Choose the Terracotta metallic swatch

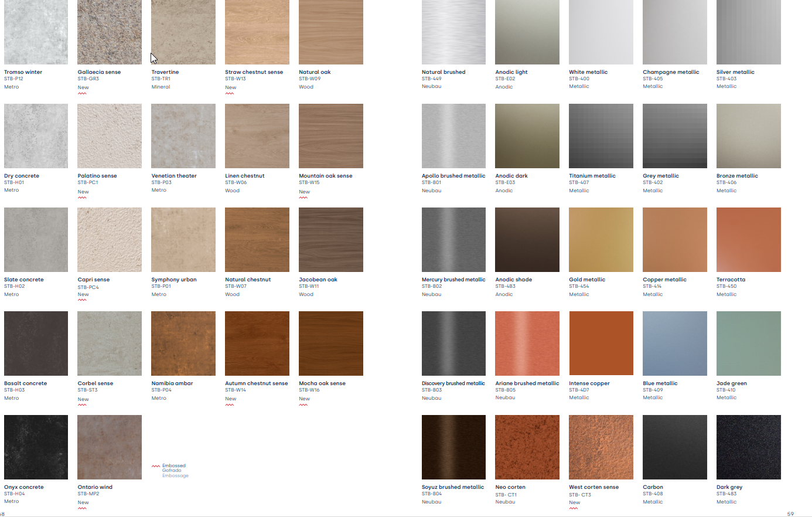(748, 240)
